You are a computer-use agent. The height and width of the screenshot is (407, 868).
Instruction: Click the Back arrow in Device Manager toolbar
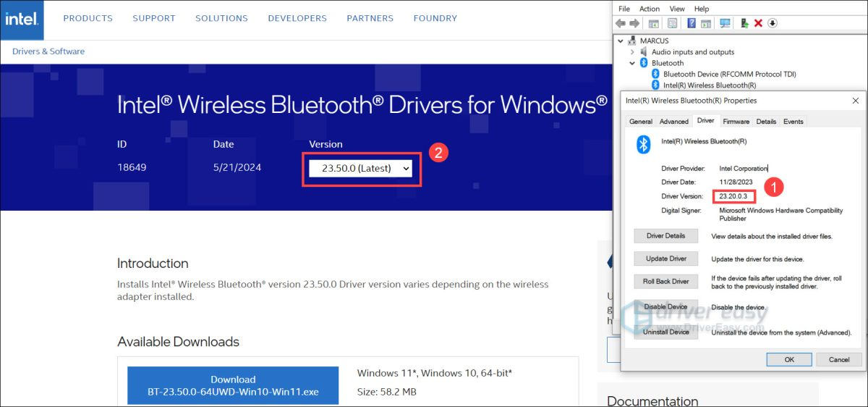click(x=622, y=23)
